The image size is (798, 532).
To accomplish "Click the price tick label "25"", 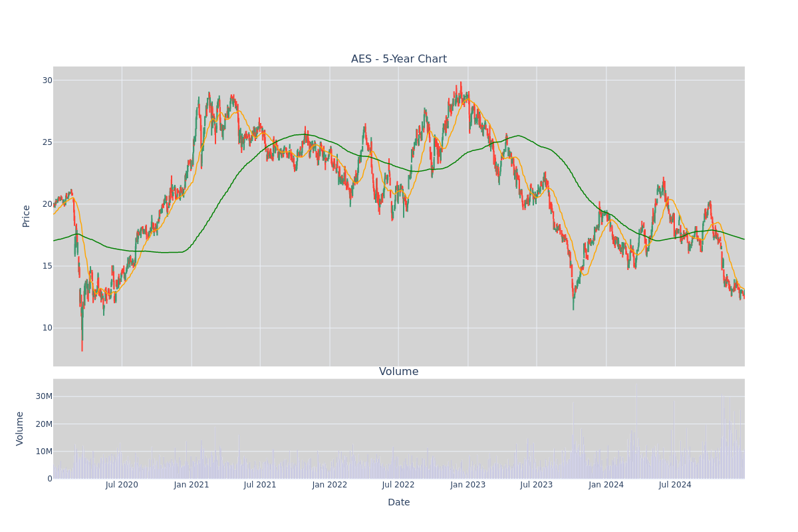I will pyautogui.click(x=47, y=142).
